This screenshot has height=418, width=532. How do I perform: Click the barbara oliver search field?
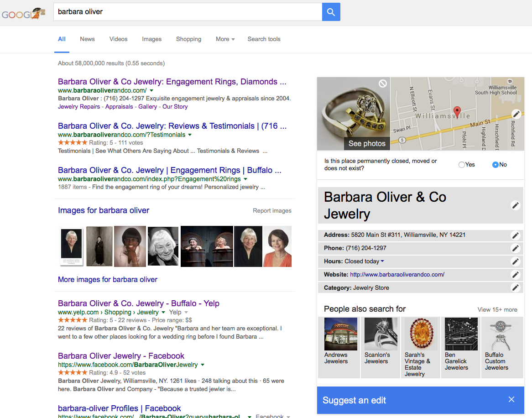click(x=188, y=12)
